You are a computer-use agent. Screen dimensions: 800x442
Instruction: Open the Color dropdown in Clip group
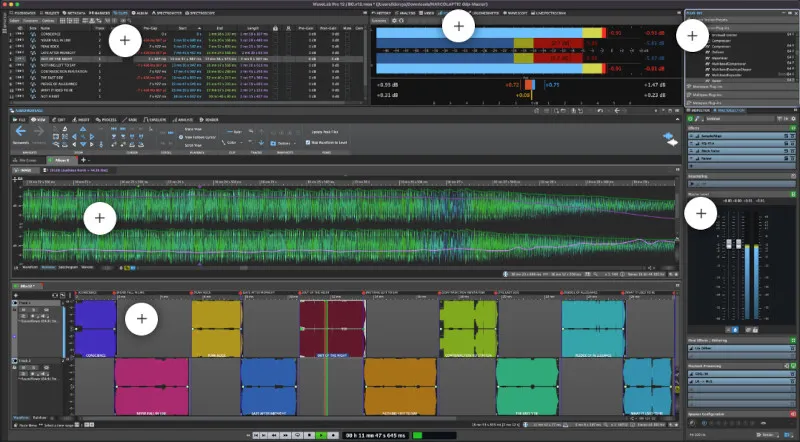(239, 142)
